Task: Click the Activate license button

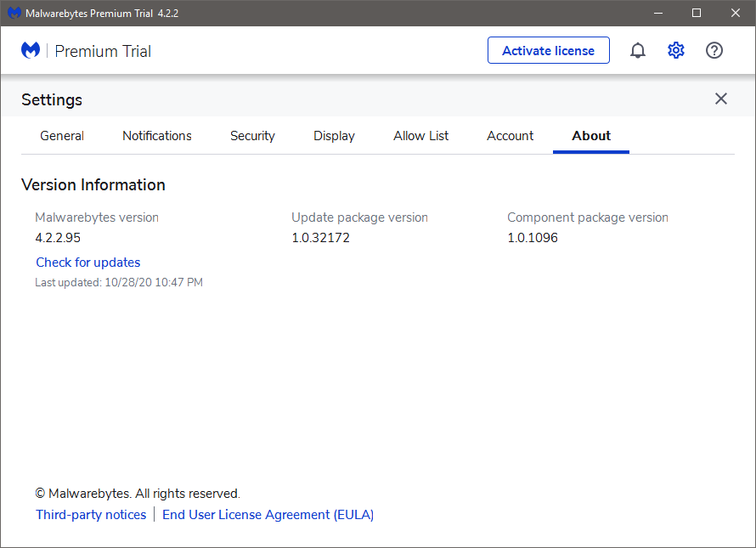Action: [548, 50]
